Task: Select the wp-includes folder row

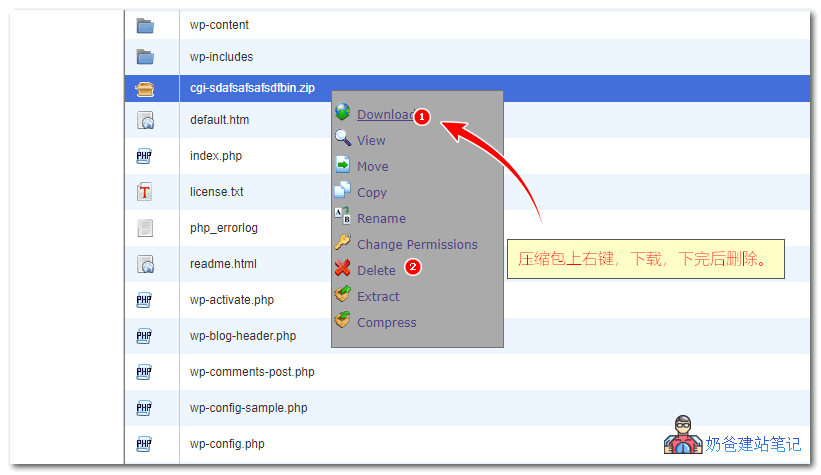Action: point(222,57)
